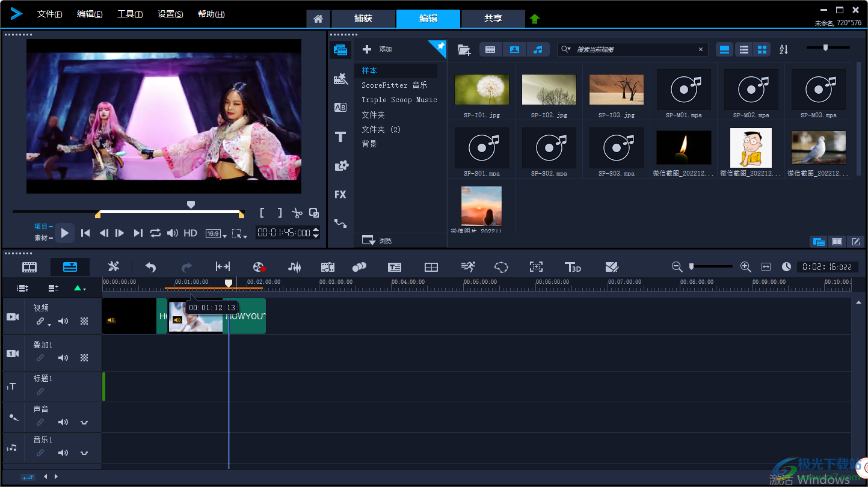Expand the 浏览 browse button
Image resolution: width=868 pixels, height=487 pixels.
click(x=376, y=240)
